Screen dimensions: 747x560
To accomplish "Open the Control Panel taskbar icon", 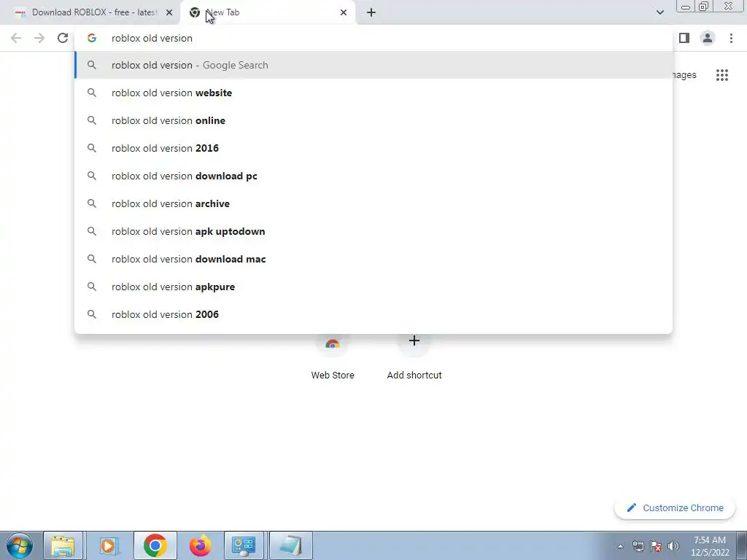I will click(x=244, y=545).
